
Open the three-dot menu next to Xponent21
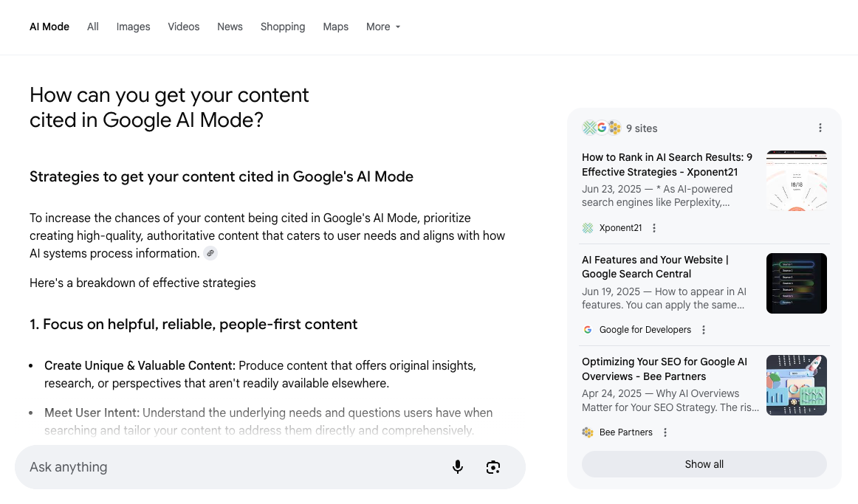[x=654, y=228]
